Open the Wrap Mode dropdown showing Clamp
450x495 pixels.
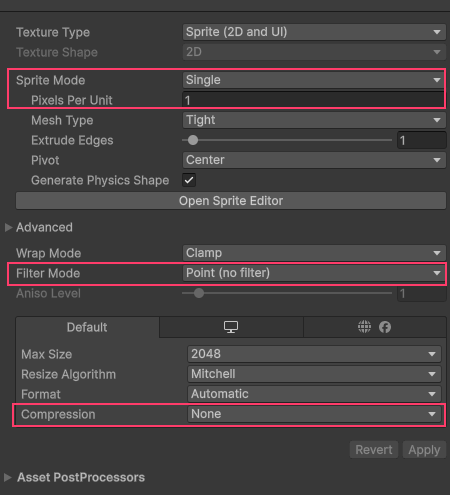click(314, 253)
